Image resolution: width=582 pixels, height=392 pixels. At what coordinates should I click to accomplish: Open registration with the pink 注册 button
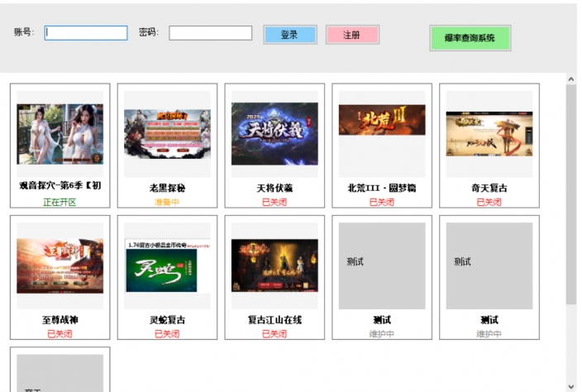(352, 35)
